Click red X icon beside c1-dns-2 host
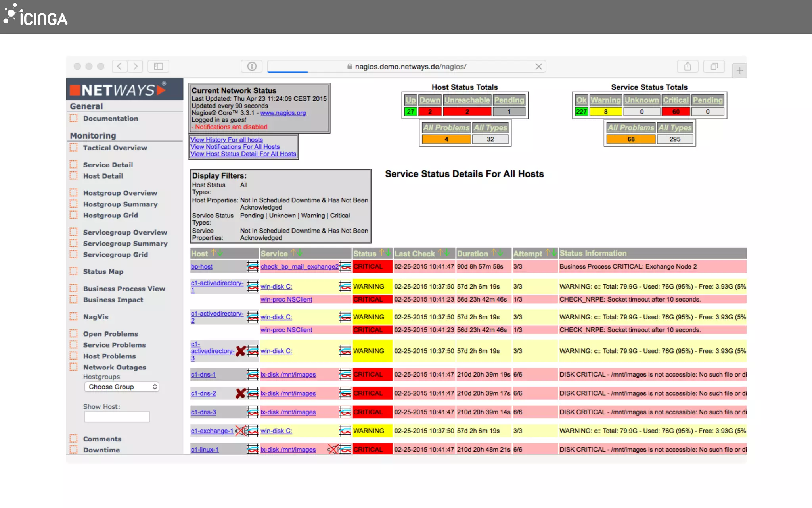This screenshot has height=508, width=812. pyautogui.click(x=240, y=393)
